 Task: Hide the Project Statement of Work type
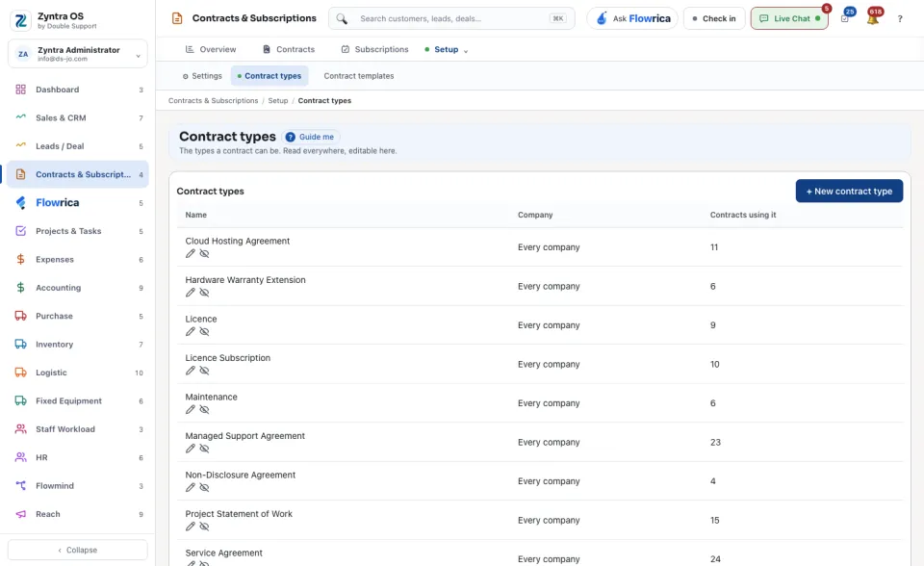(204, 526)
